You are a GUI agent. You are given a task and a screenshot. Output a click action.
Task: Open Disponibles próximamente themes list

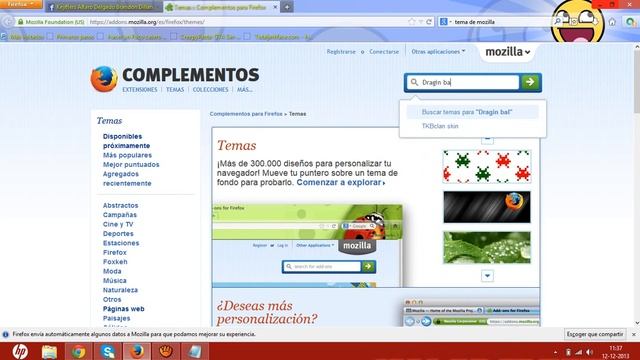pos(126,141)
